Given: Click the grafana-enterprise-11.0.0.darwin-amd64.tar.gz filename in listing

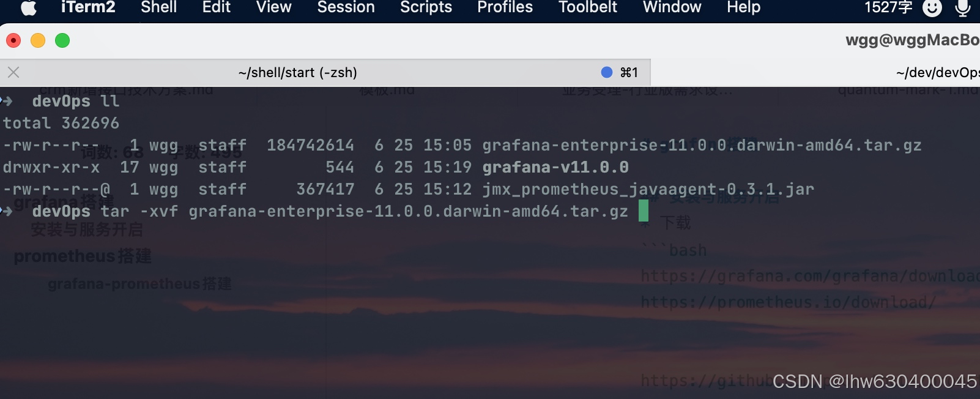Looking at the screenshot, I should point(702,145).
